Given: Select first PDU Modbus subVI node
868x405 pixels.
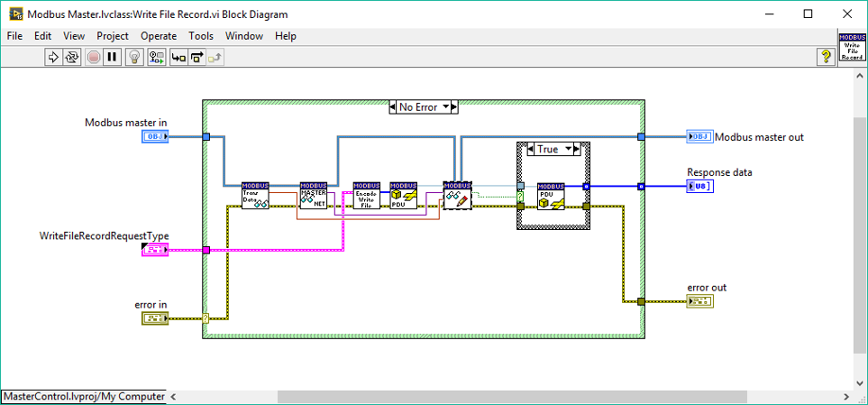Looking at the screenshot, I should [x=404, y=195].
